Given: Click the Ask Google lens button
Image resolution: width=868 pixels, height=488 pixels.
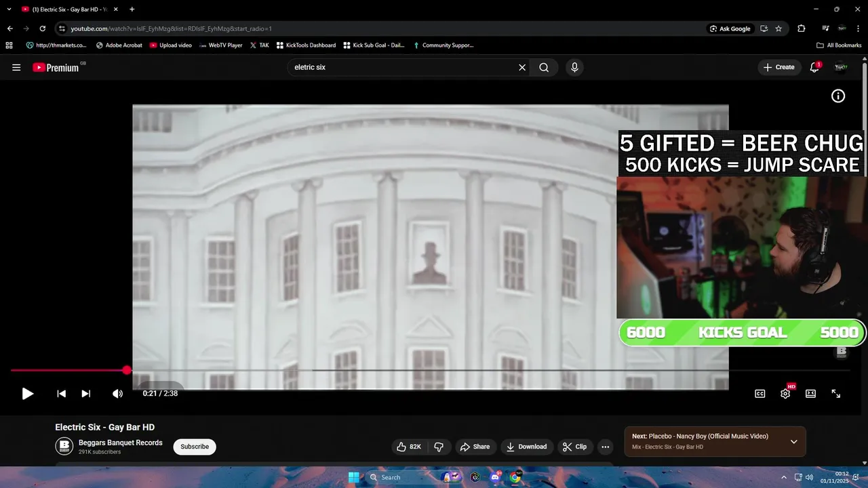Looking at the screenshot, I should click(x=730, y=28).
